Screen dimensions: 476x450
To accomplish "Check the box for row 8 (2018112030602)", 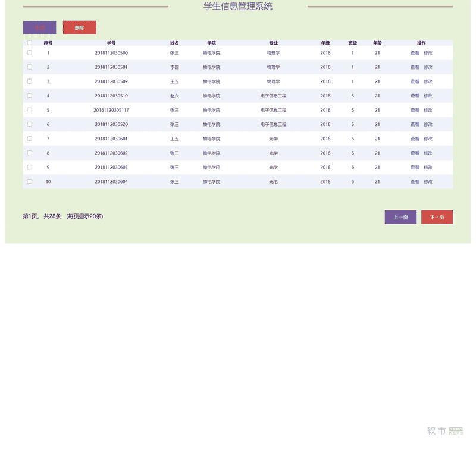I will (x=29, y=153).
